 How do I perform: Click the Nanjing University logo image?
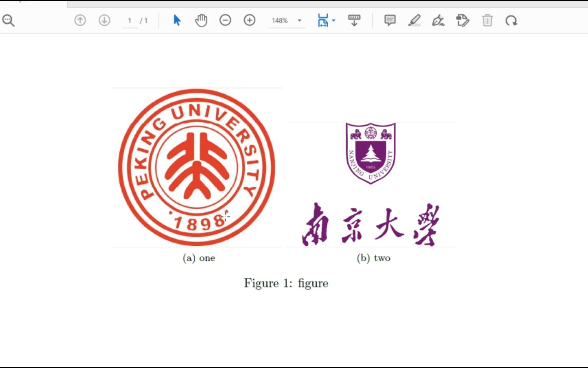tap(371, 184)
